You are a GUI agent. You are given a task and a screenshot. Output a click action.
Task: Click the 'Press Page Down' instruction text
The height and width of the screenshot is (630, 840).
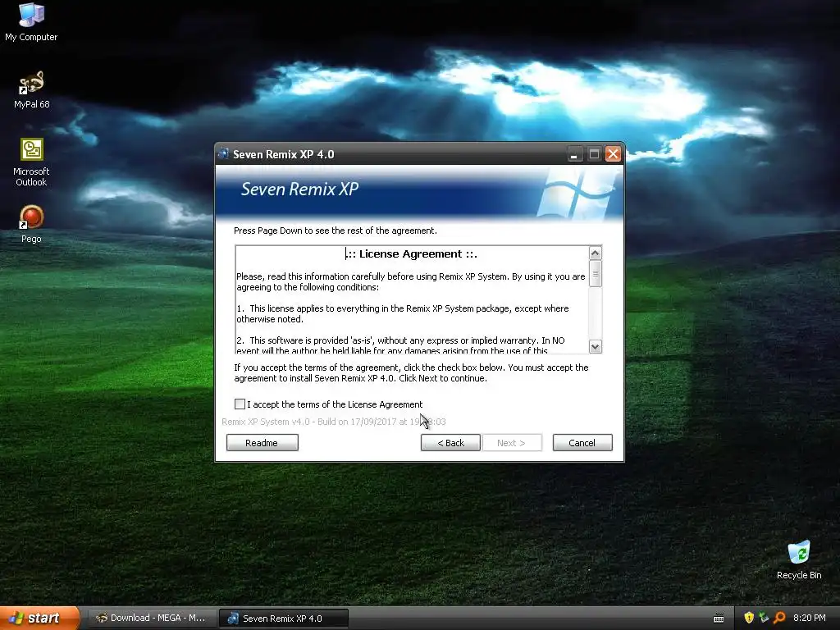pos(336,231)
